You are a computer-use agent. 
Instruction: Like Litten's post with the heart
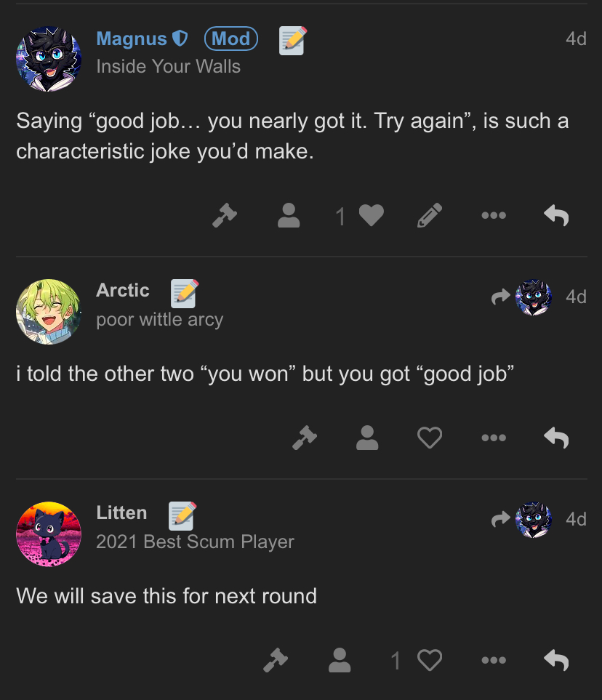tap(430, 660)
